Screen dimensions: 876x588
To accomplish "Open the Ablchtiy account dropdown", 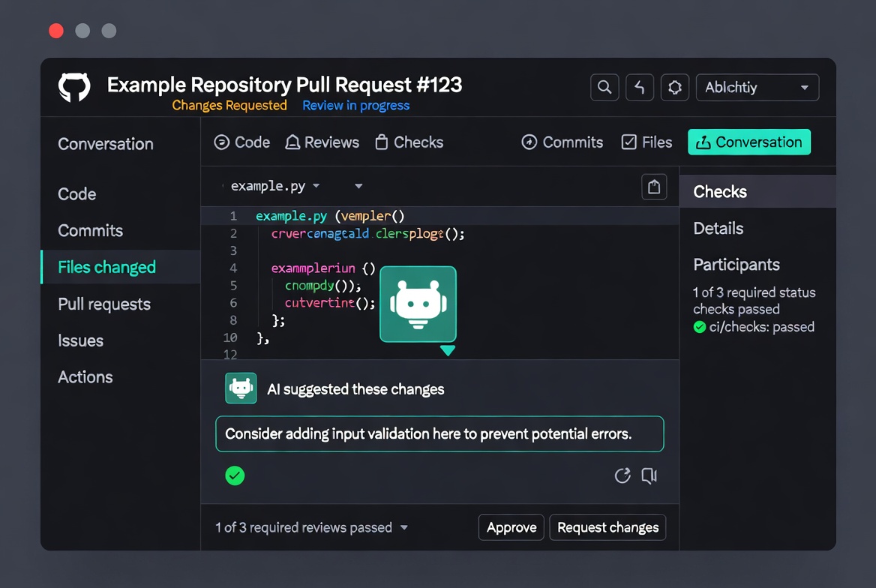I will pos(757,87).
